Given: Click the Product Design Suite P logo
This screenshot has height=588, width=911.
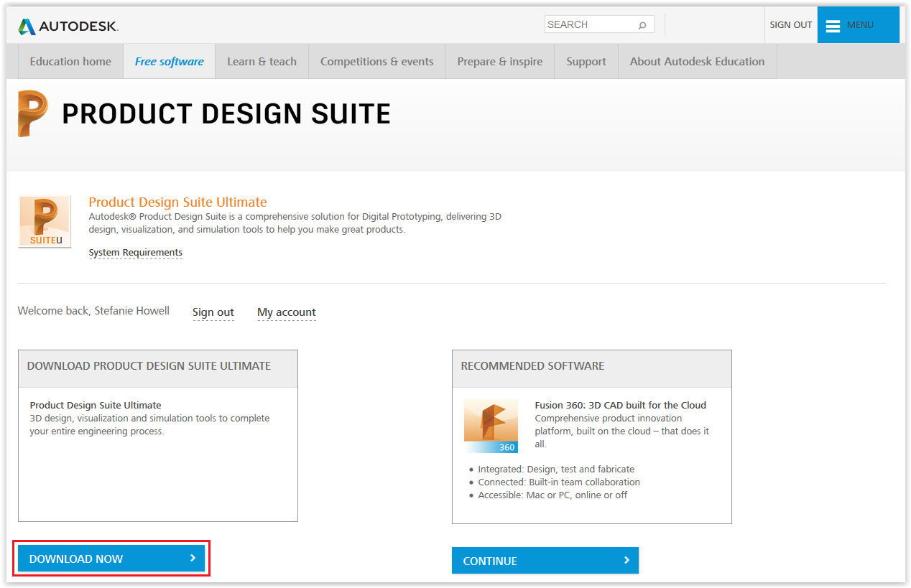Looking at the screenshot, I should click(x=33, y=113).
